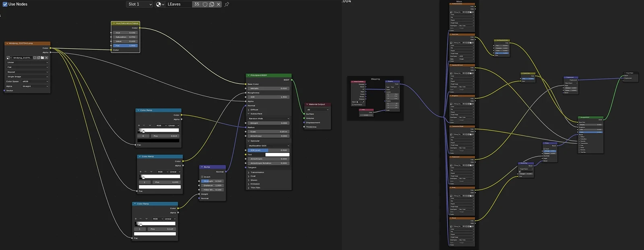Image resolution: width=644 pixels, height=250 pixels.
Task: Remove a stop with minus in bottom Color Ramp
Action: tap(140, 219)
